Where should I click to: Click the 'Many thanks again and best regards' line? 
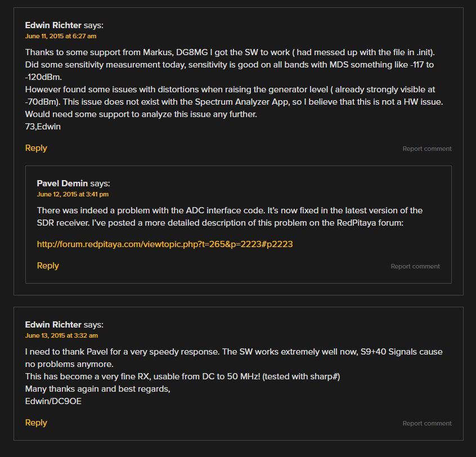click(x=97, y=389)
